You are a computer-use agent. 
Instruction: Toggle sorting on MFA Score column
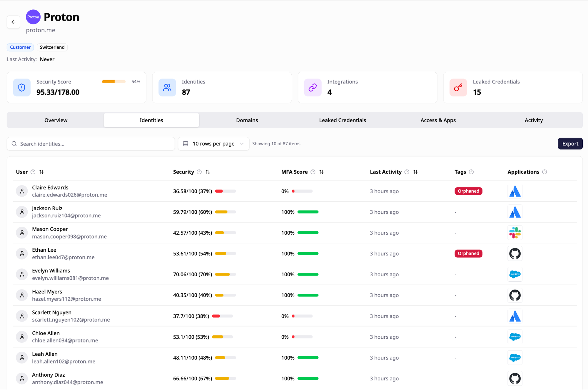(x=321, y=172)
